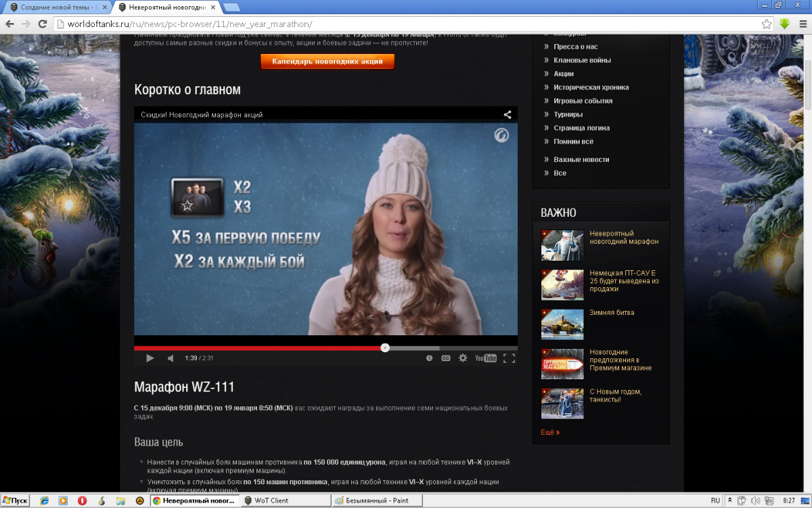812x508 pixels.
Task: Open Клановые войны category
Action: point(582,60)
